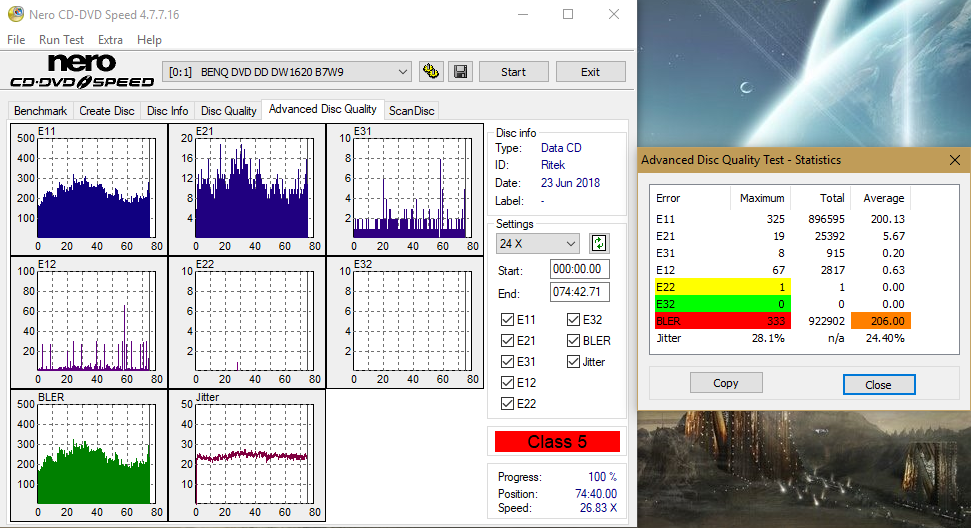
Task: Click the date value 23 Jun 2018
Action: pos(570,183)
